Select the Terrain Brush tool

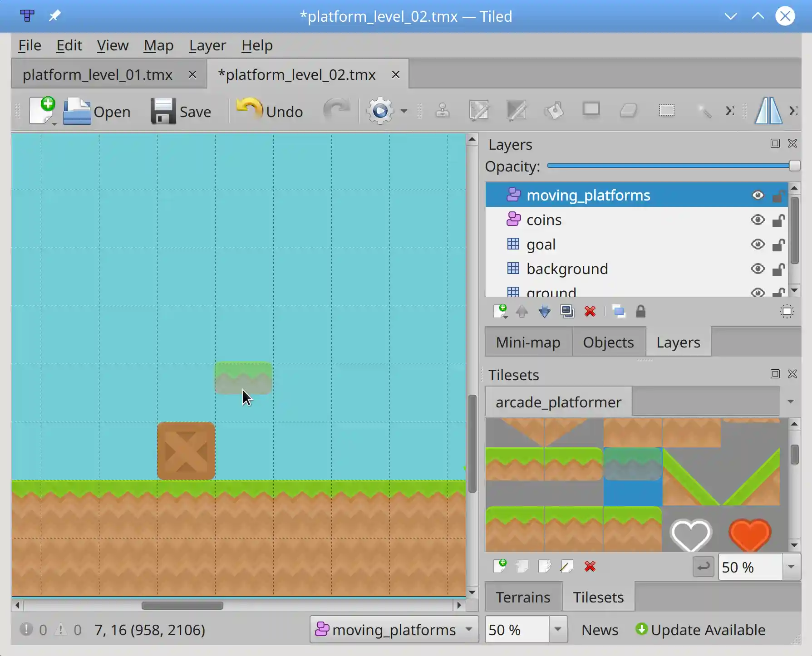(480, 110)
